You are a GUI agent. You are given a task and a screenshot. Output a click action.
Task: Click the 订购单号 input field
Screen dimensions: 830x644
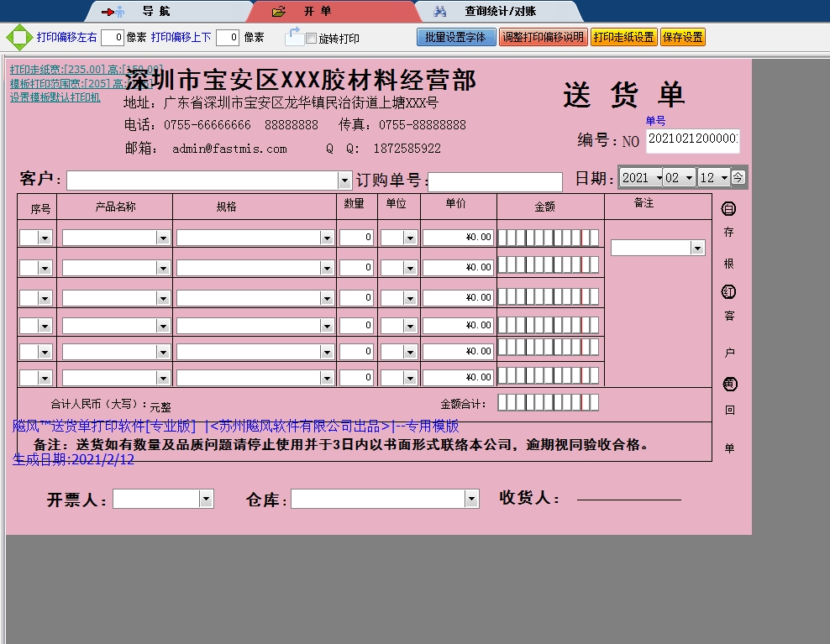(x=495, y=182)
